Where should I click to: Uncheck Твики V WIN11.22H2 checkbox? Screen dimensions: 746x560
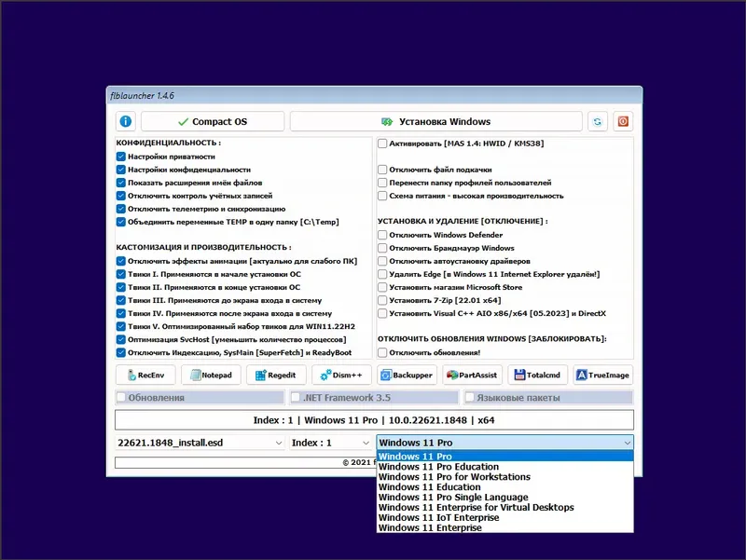tap(121, 326)
